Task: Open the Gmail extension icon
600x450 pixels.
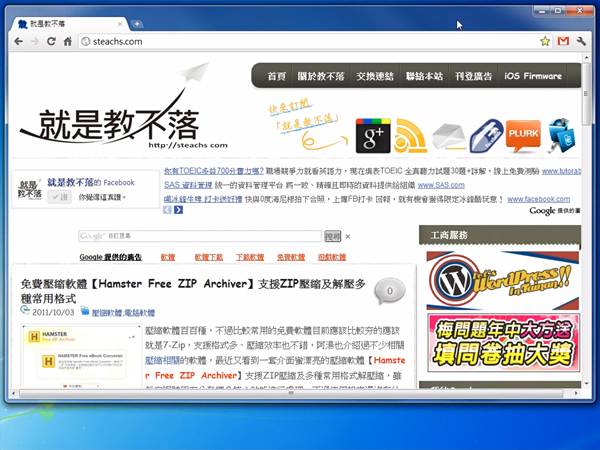Action: click(563, 41)
